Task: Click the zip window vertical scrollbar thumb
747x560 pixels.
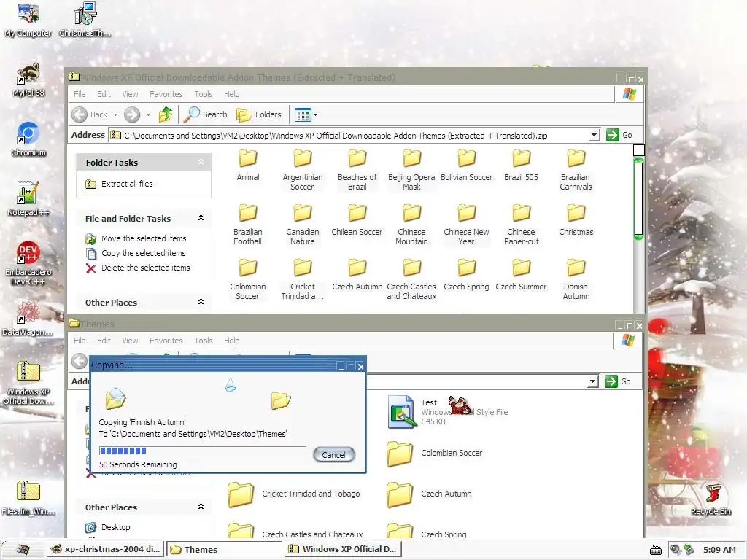Action: coord(638,199)
